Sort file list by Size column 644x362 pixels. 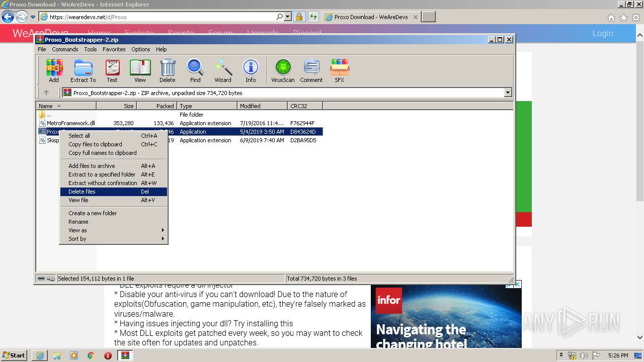117,106
